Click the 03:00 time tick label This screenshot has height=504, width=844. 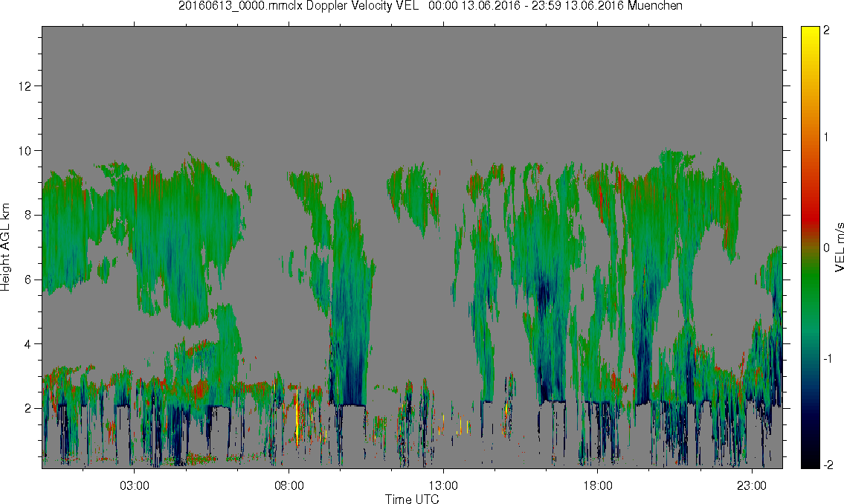tap(134, 485)
